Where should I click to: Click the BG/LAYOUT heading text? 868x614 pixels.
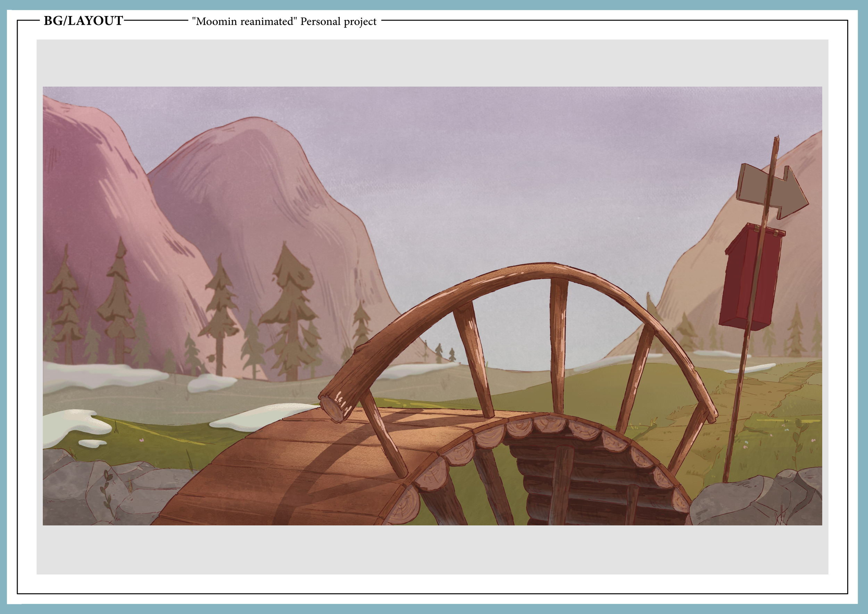click(83, 21)
